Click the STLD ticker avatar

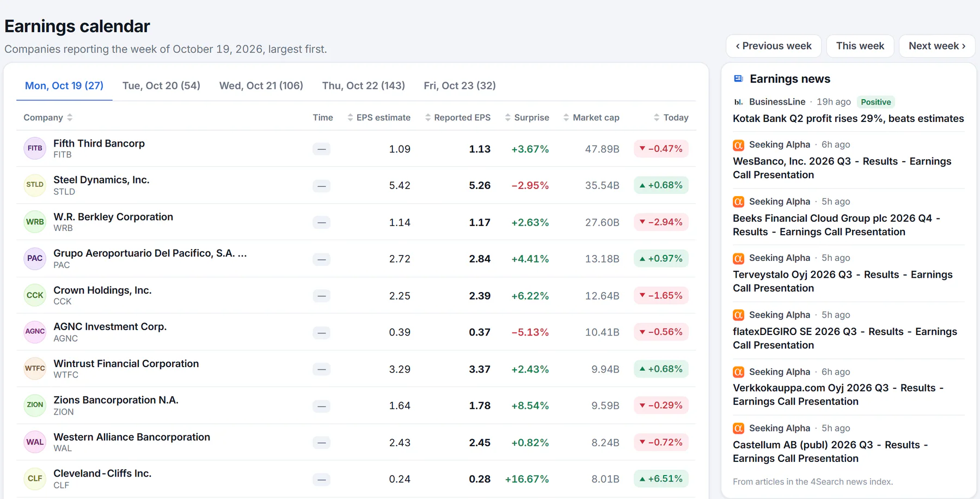(x=35, y=185)
